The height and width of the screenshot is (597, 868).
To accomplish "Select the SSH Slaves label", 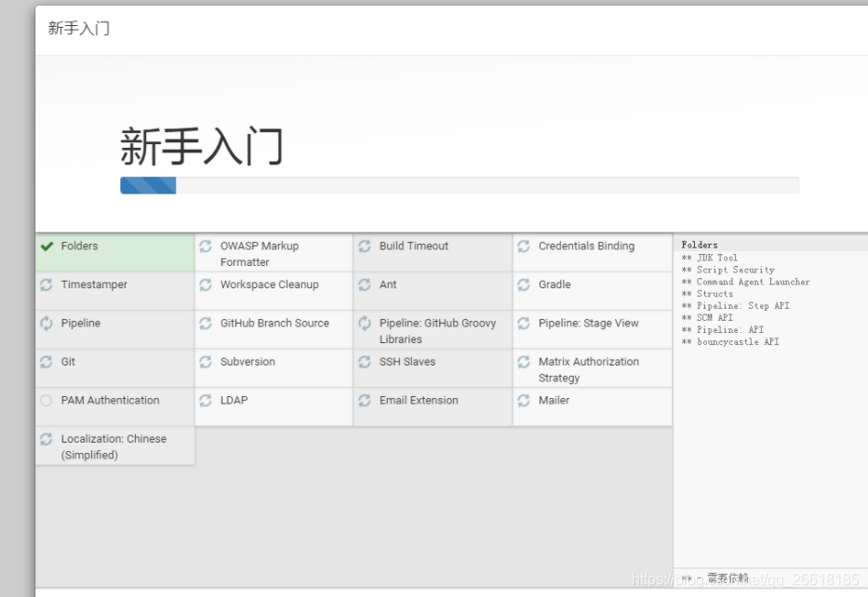I will [407, 362].
